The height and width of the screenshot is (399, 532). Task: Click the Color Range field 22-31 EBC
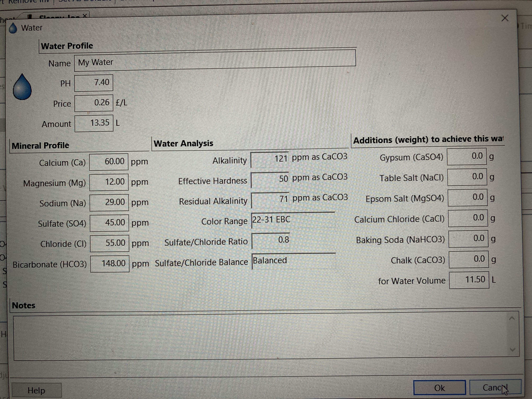click(293, 220)
